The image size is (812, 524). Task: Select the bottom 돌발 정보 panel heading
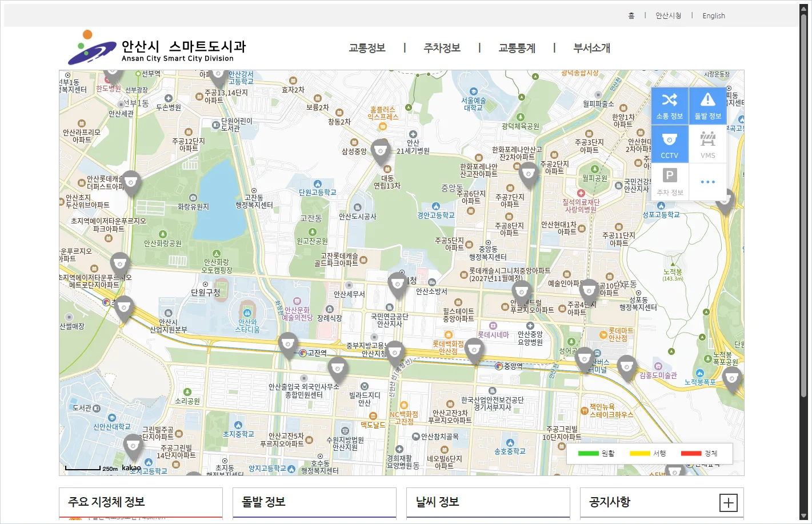point(263,502)
